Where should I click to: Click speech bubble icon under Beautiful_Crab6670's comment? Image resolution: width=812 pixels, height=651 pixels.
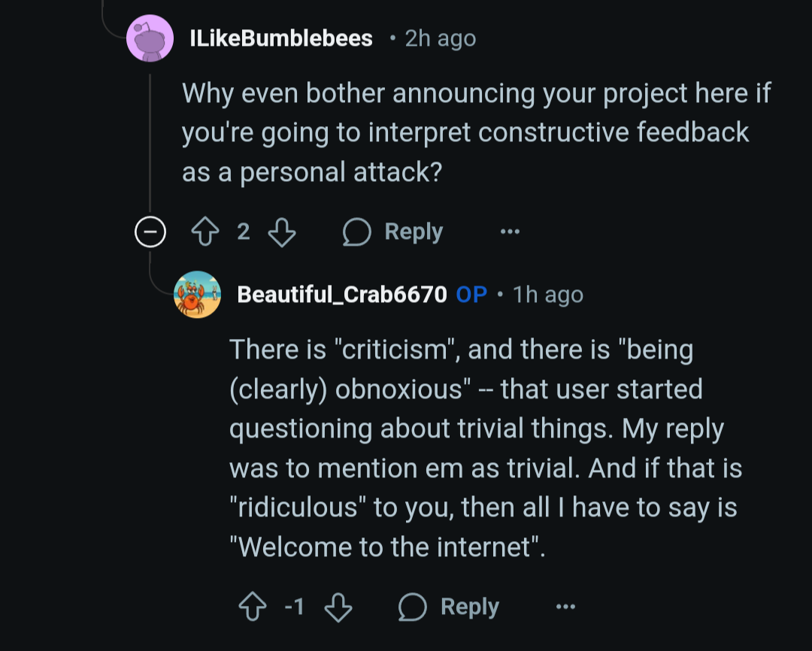412,607
